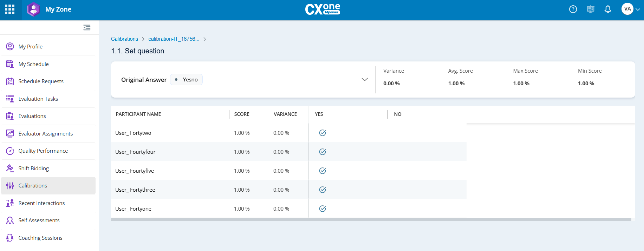Sort by the Participant Name column header
Screen dimensions: 644x251
click(138, 114)
